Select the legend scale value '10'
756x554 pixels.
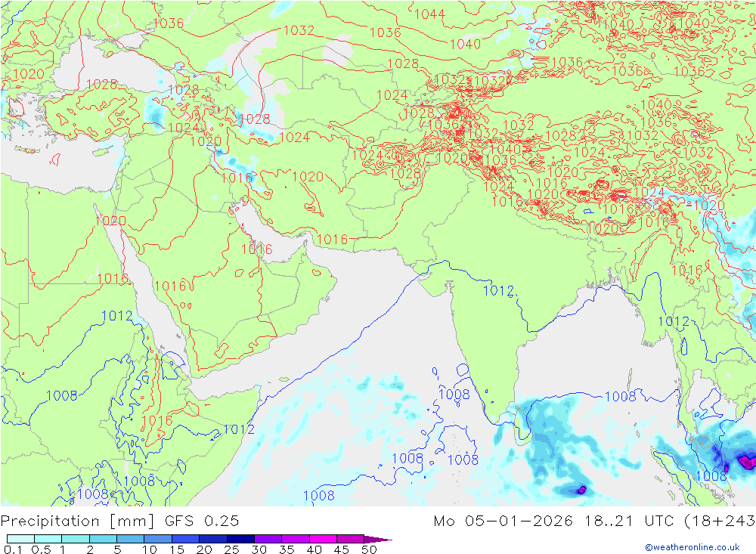[x=149, y=549]
